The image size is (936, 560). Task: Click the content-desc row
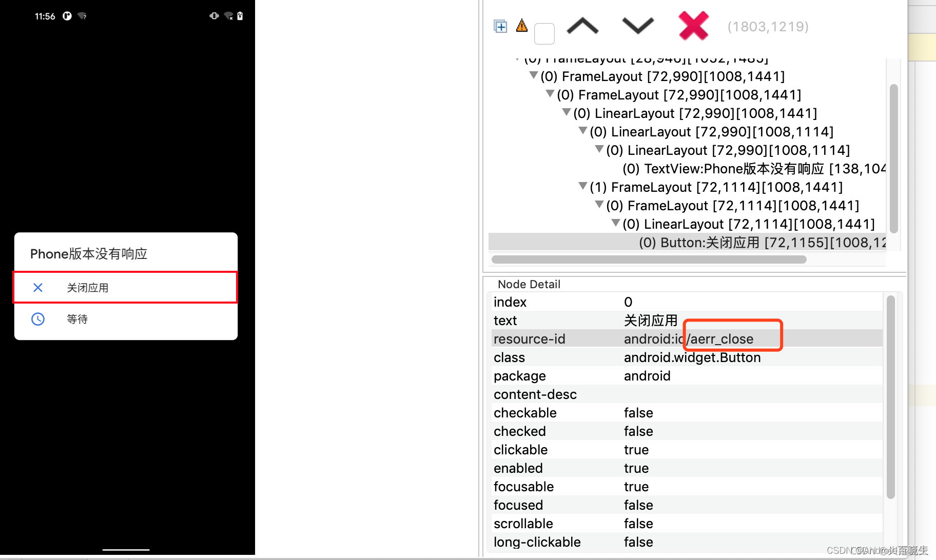point(687,394)
